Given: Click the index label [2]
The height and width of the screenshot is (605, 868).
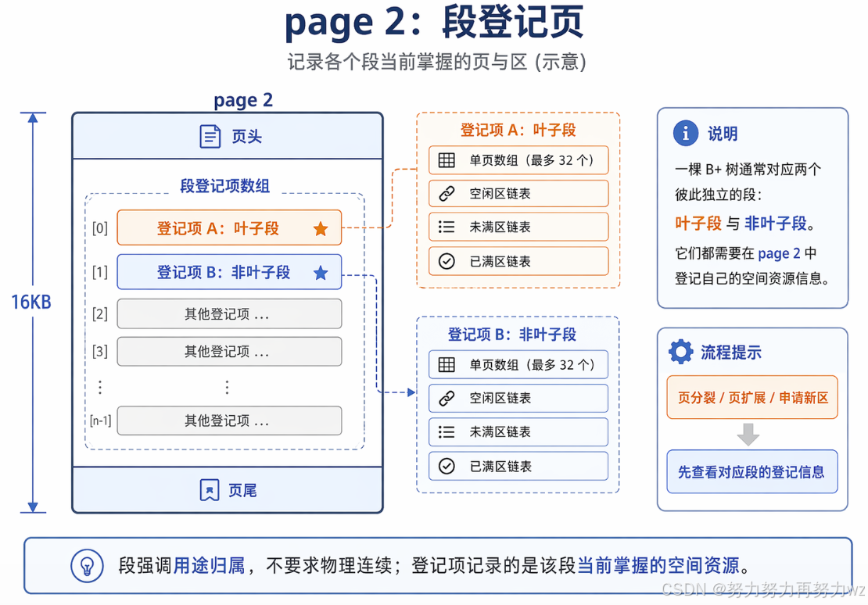Looking at the screenshot, I should click(x=99, y=314).
